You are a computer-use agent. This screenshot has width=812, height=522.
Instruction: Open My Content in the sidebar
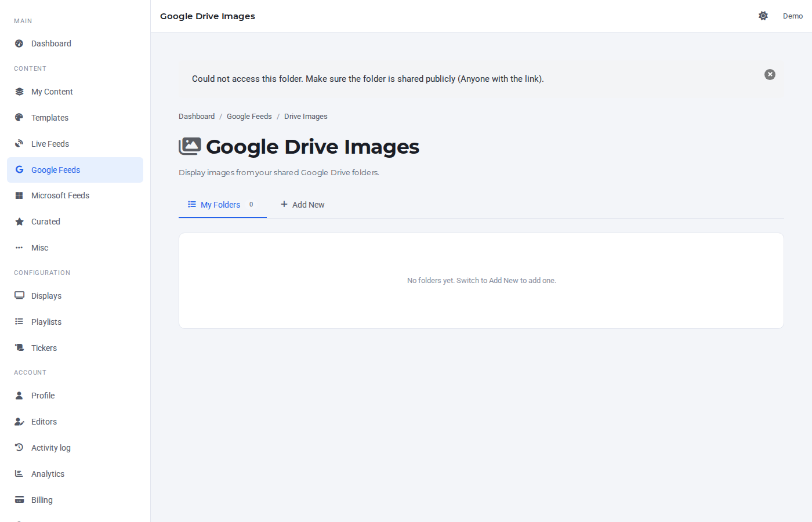(x=75, y=92)
